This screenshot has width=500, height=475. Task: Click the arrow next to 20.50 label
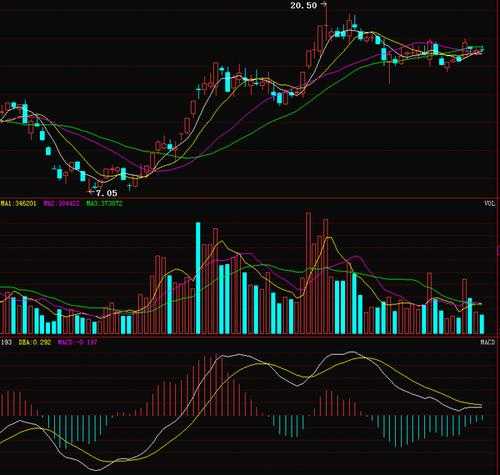click(x=323, y=5)
